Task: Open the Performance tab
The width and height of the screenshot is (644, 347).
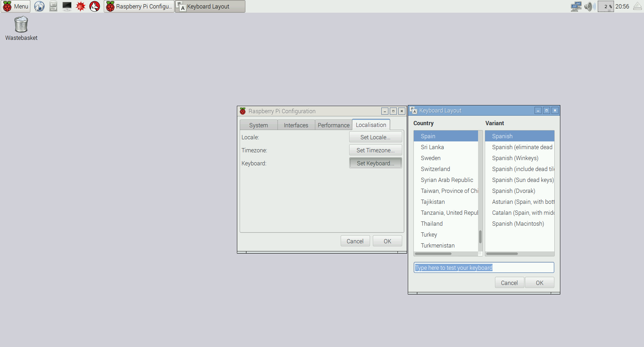Action: (334, 125)
